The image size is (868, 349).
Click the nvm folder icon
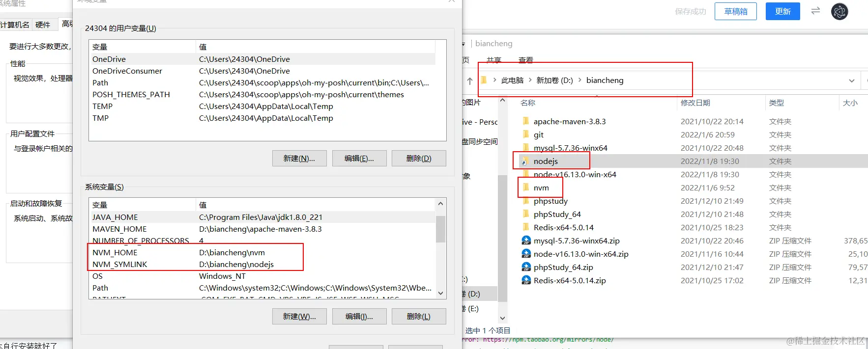coord(526,188)
